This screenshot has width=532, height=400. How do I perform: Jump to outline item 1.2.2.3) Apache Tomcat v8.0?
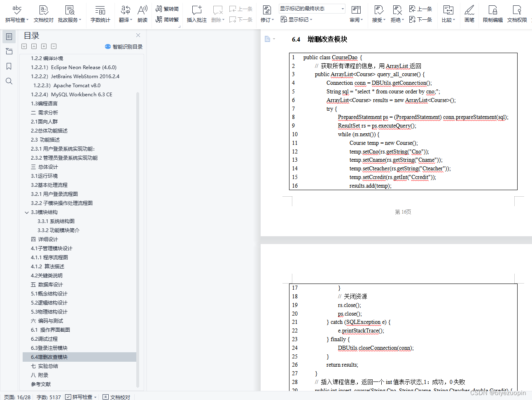67,85
